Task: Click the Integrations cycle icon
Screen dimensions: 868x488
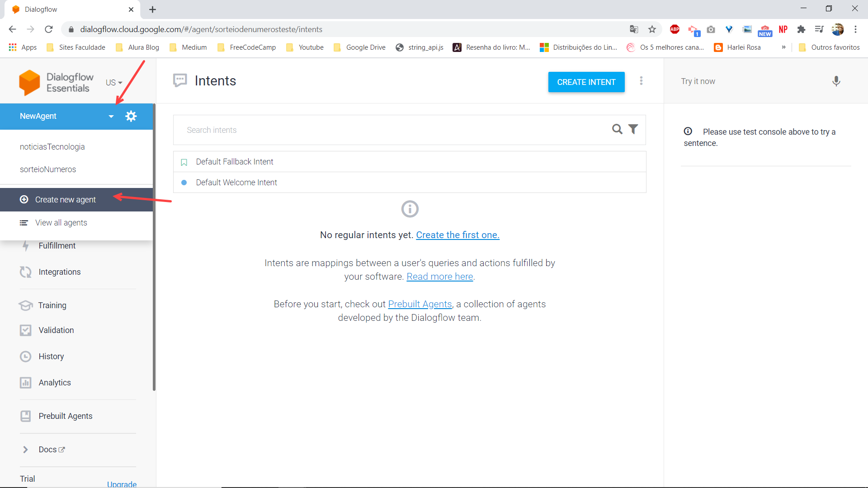Action: (26, 272)
